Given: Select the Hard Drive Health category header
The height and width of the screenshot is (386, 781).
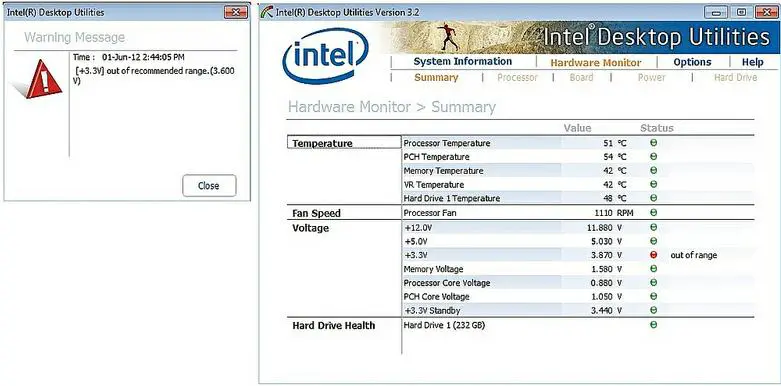Looking at the screenshot, I should (333, 326).
